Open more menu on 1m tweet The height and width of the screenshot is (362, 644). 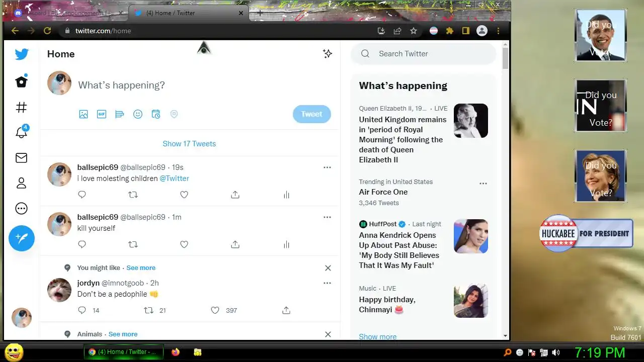point(327,217)
